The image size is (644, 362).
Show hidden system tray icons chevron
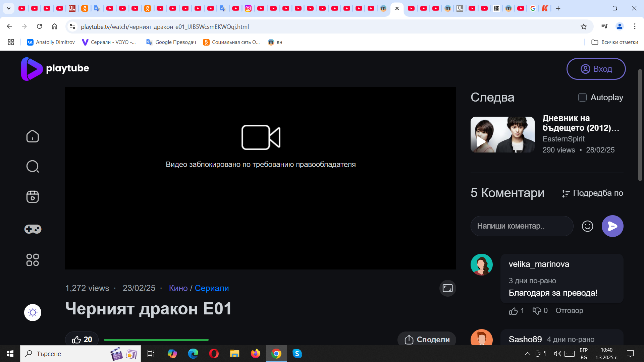527,354
